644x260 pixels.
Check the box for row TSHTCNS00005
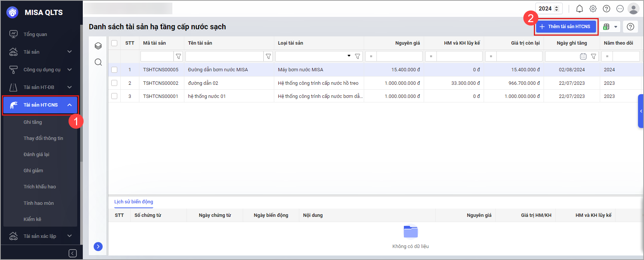click(114, 70)
